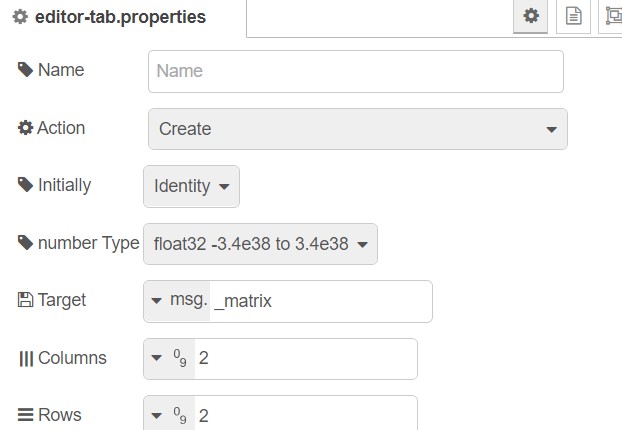Click the tag icon next to Initially
Image resolution: width=622 pixels, height=430 pixels.
(x=25, y=185)
